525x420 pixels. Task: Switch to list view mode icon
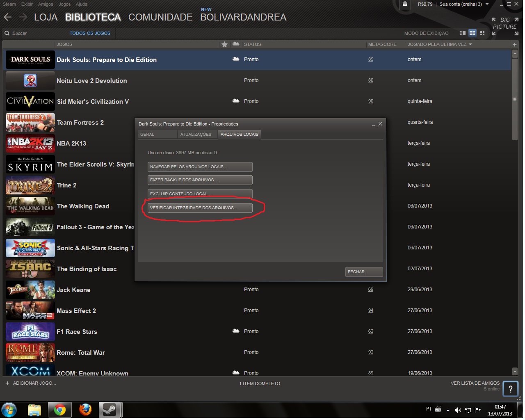click(x=472, y=33)
